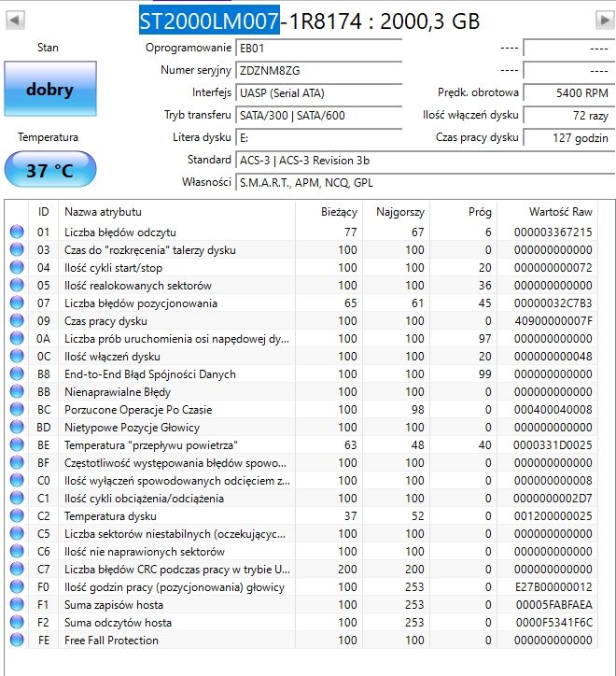Click the highlighted disk model ST2000LM007 title
Image resolution: width=616 pixels, height=676 pixels.
pyautogui.click(x=209, y=21)
